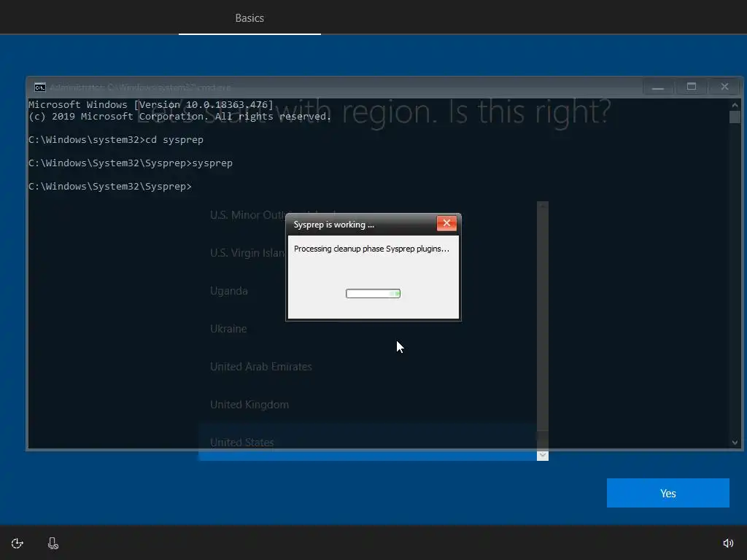Image resolution: width=747 pixels, height=560 pixels.
Task: Open the Basics tab
Action: [x=249, y=17]
